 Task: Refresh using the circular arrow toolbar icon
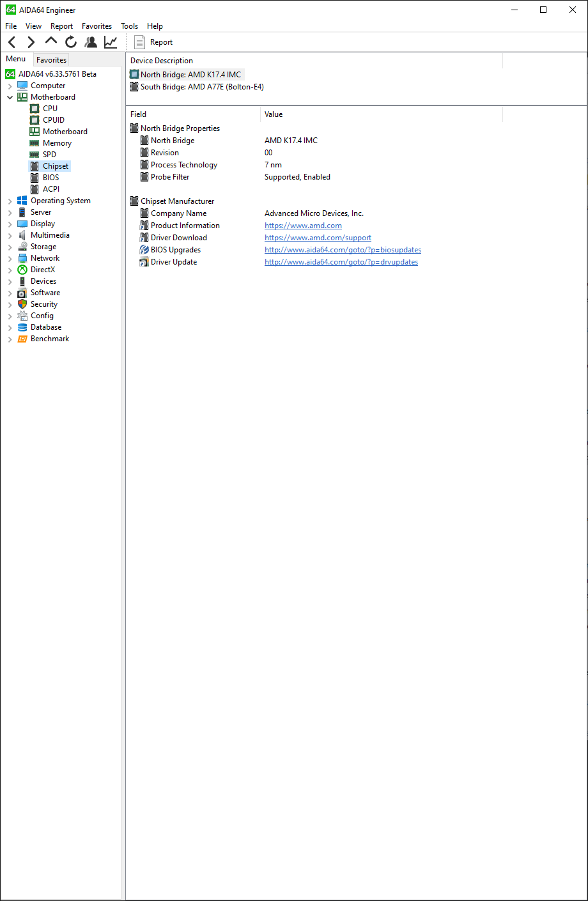(x=71, y=42)
